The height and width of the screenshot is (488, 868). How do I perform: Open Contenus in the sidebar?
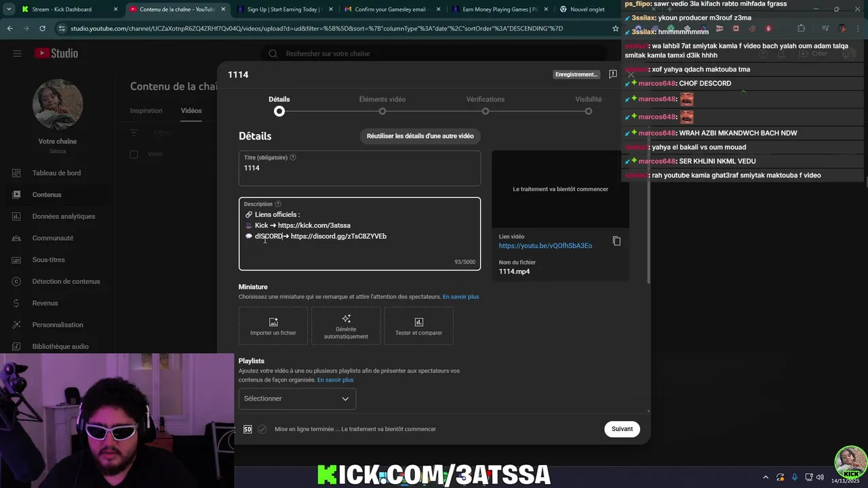point(47,195)
